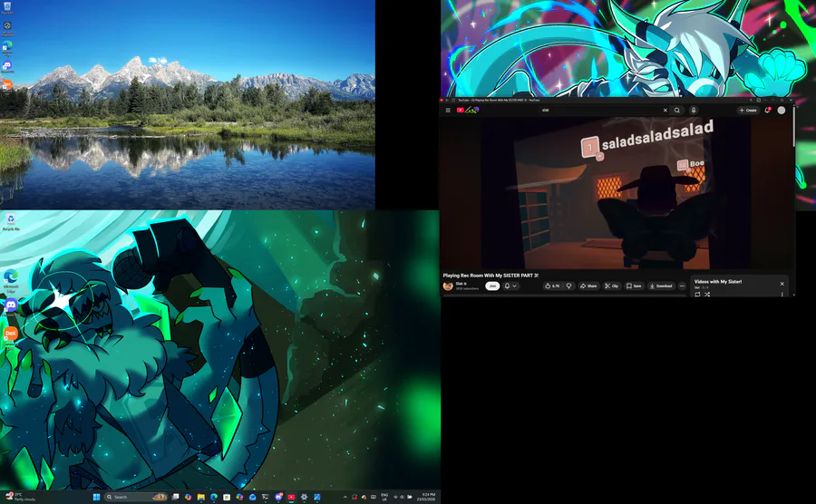Start voice search with microphone icon
The image size is (816, 504).
coord(694,111)
